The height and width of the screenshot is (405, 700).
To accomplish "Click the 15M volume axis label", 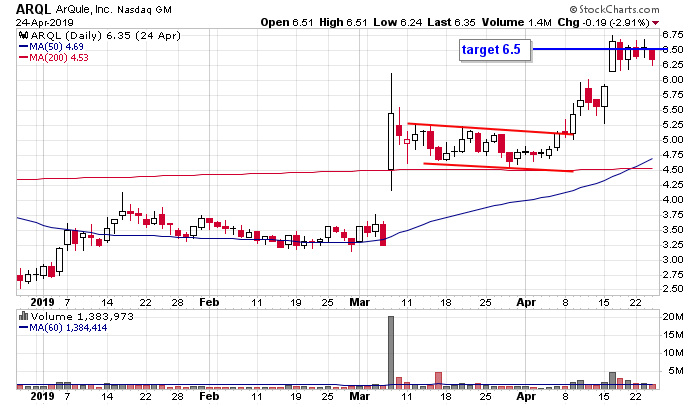I will click(x=673, y=335).
